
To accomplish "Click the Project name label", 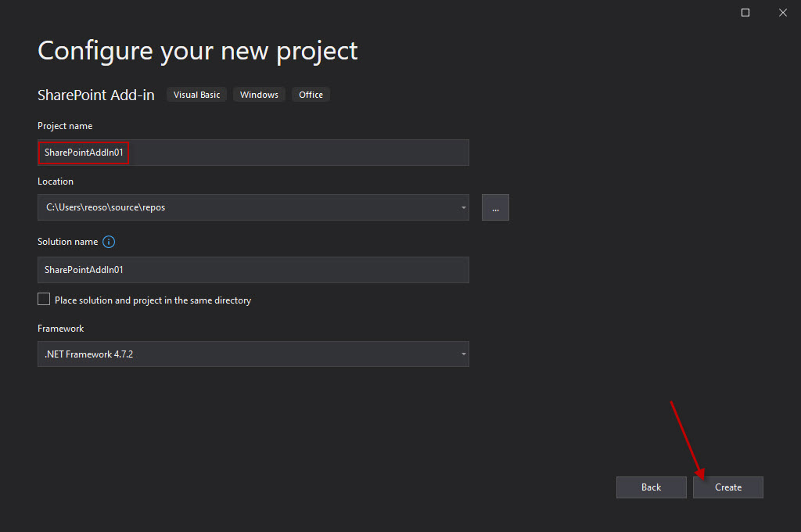I will (x=65, y=126).
